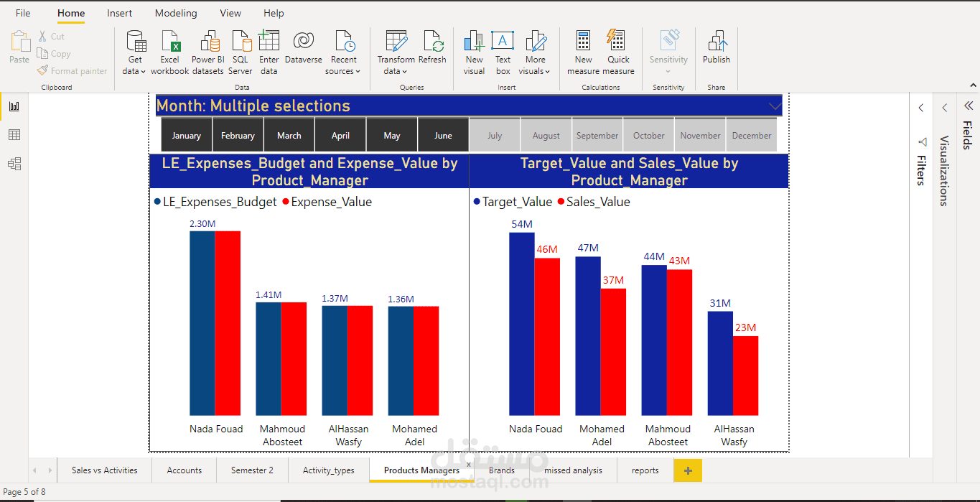Open the Model view in the left sidebar
Image resolution: width=980 pixels, height=502 pixels.
14,163
